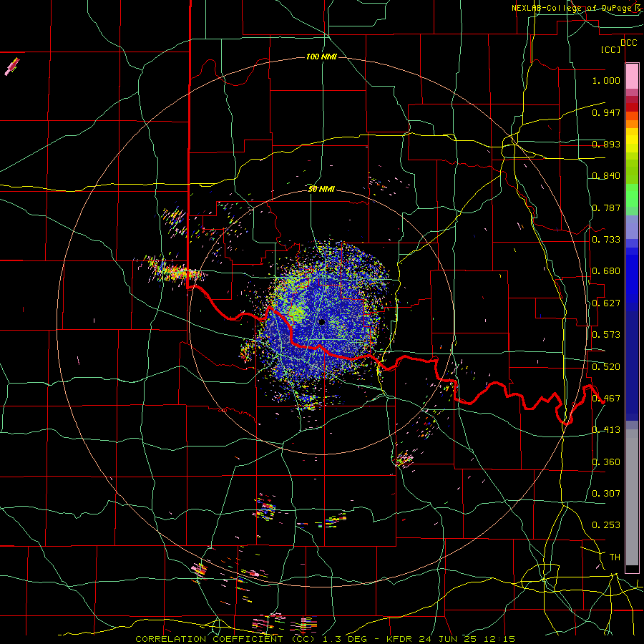Click the "DCC" label above the scale
The width and height of the screenshot is (644, 644).
click(628, 43)
